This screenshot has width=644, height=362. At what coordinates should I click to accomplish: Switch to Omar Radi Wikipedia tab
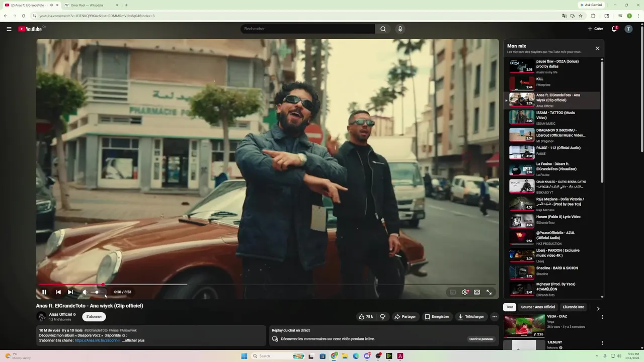[91, 5]
